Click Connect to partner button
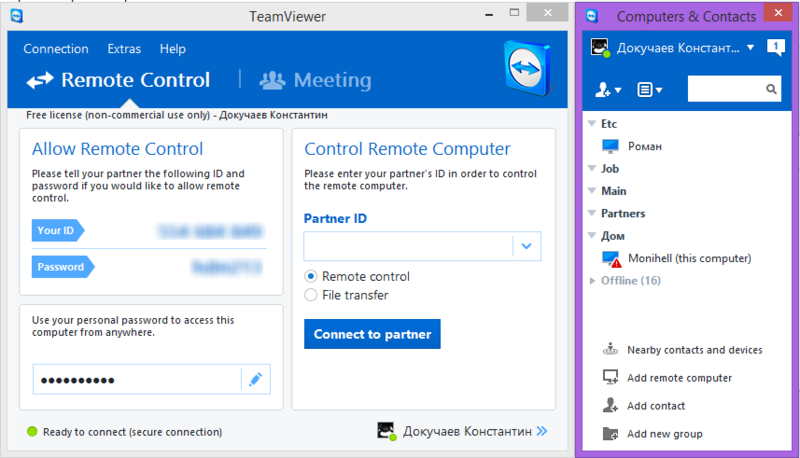 (372, 334)
